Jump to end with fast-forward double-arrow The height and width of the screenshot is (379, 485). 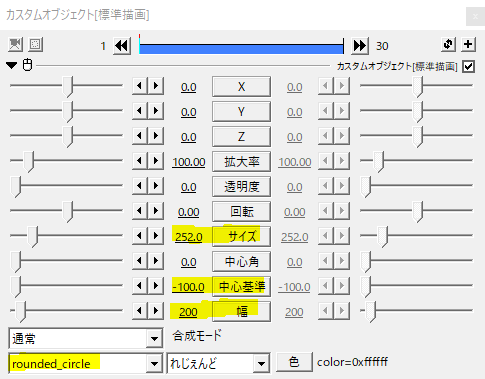(360, 46)
